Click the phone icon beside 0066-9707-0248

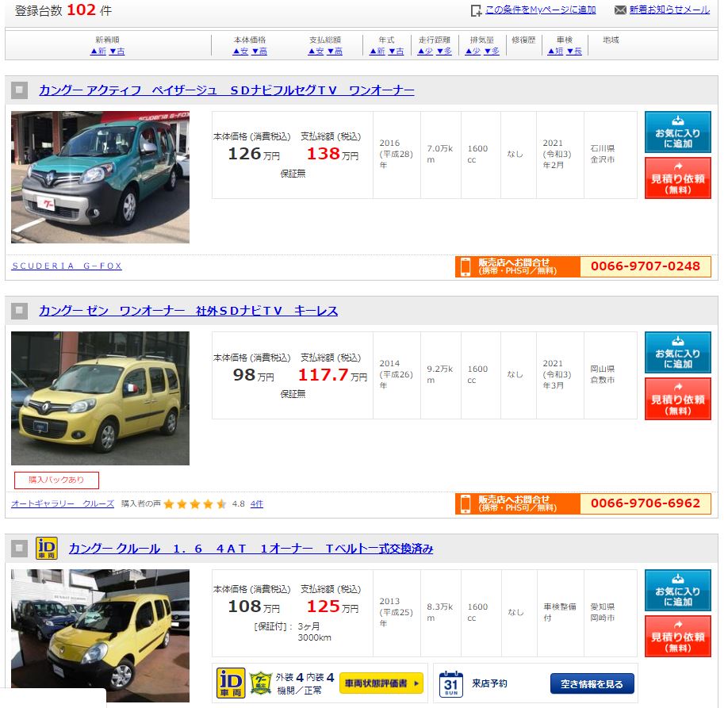click(x=466, y=266)
